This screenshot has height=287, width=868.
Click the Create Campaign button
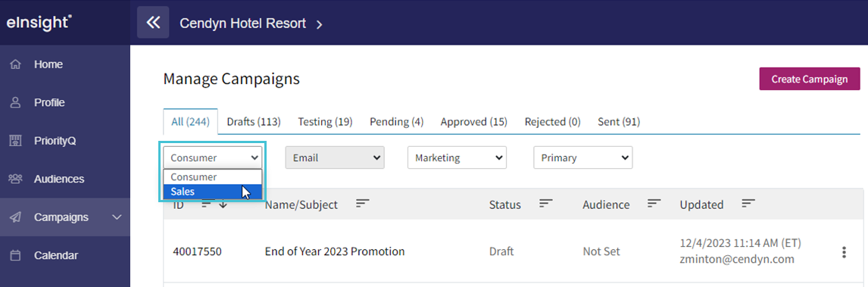[810, 79]
